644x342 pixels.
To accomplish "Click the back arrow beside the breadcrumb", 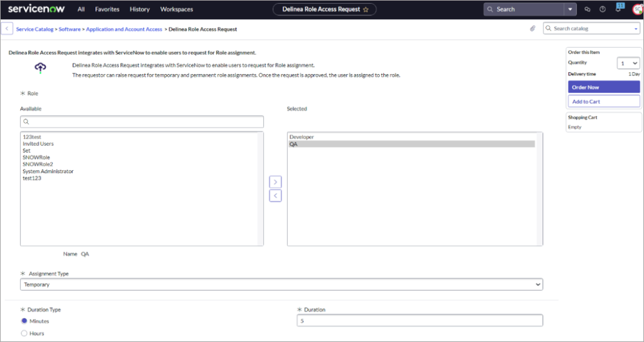I will 8,29.
